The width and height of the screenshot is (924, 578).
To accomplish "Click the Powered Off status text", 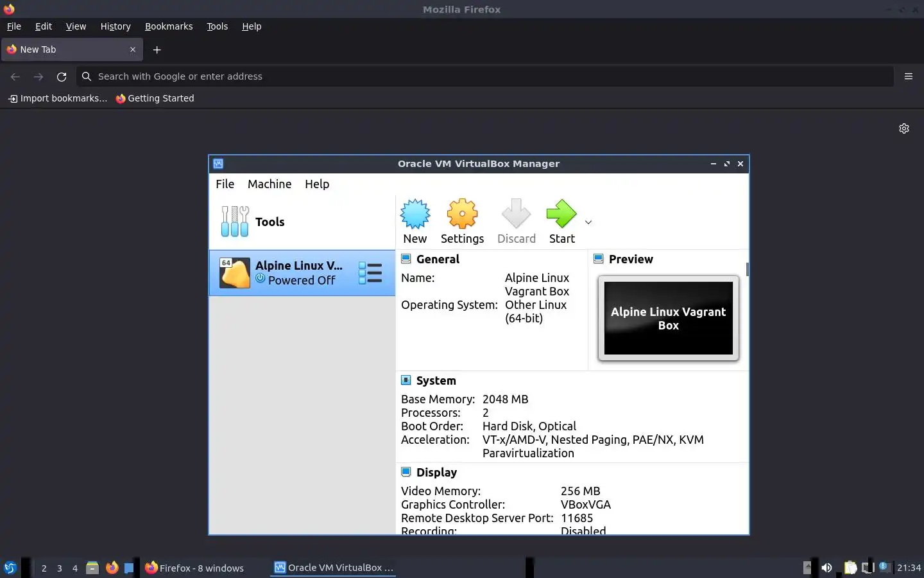I will pos(302,280).
